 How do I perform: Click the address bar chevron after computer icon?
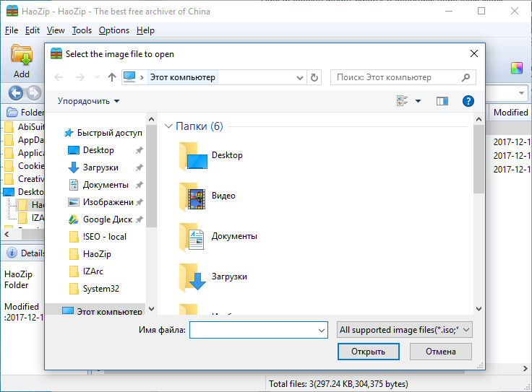pos(142,77)
